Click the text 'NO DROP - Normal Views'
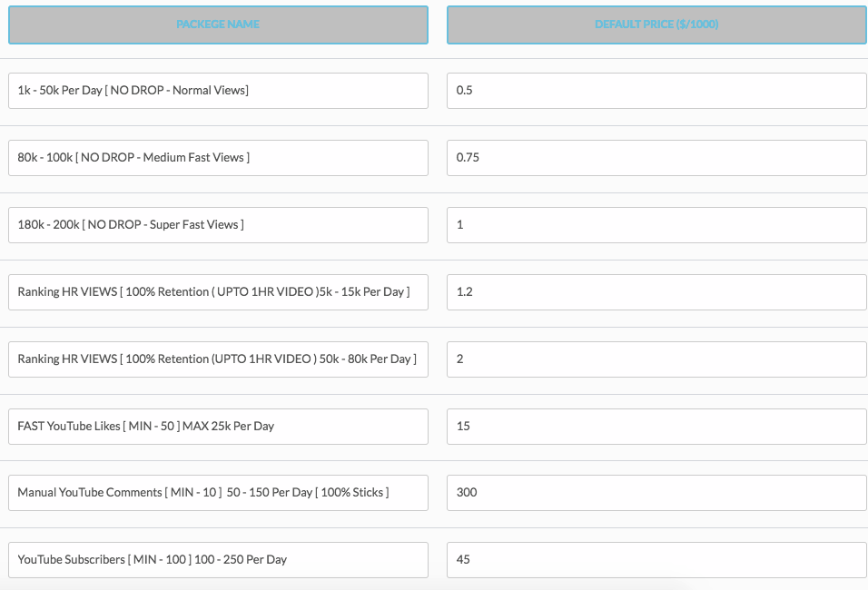 (177, 90)
